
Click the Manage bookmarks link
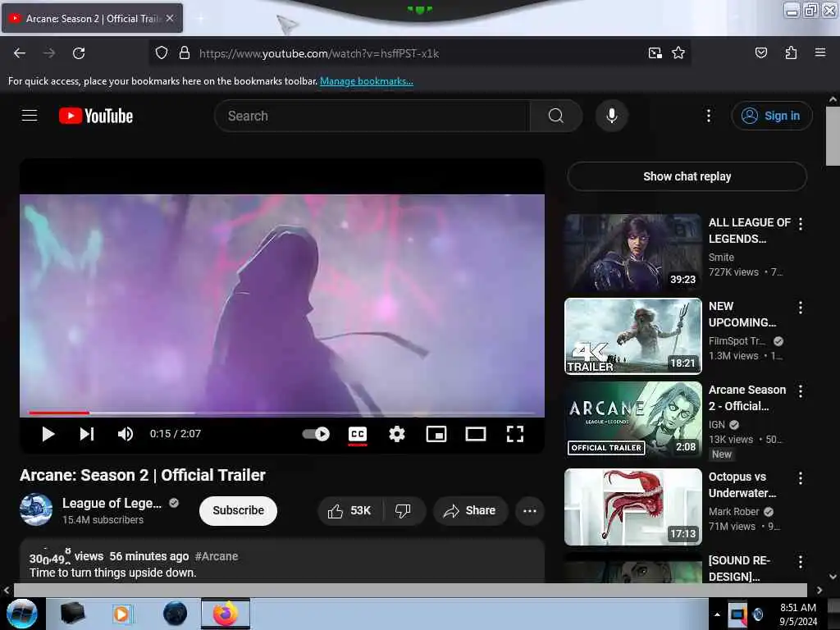point(367,81)
